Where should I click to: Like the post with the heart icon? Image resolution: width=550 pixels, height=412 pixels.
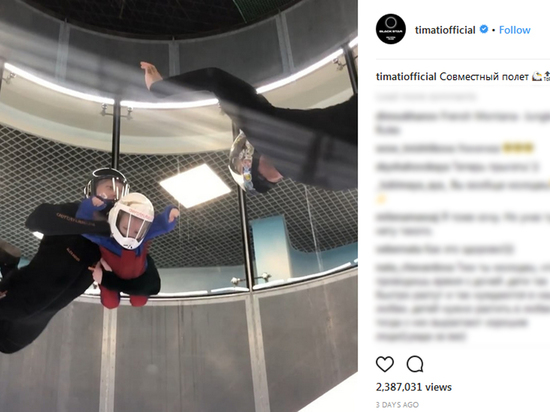pyautogui.click(x=385, y=364)
